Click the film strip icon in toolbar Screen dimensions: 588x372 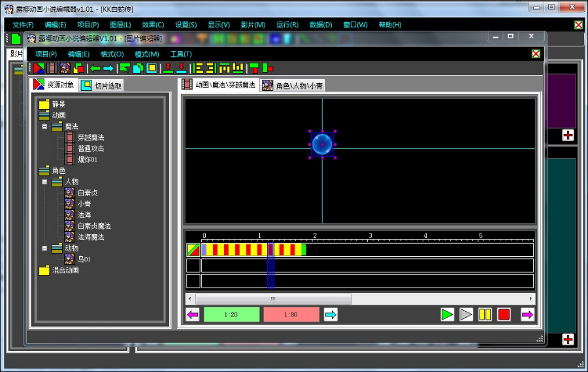pos(52,68)
